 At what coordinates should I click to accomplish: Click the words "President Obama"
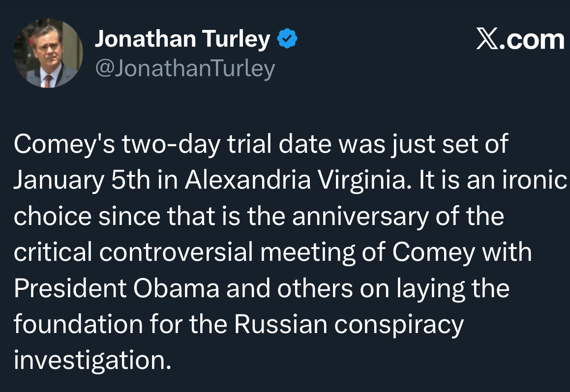[x=117, y=288]
